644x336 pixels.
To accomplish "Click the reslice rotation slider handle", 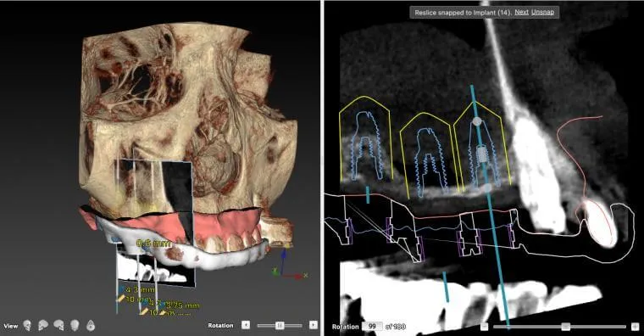I will (565, 327).
